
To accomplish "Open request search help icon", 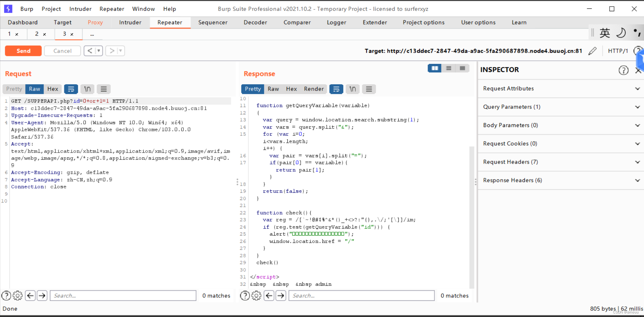I will [6, 296].
